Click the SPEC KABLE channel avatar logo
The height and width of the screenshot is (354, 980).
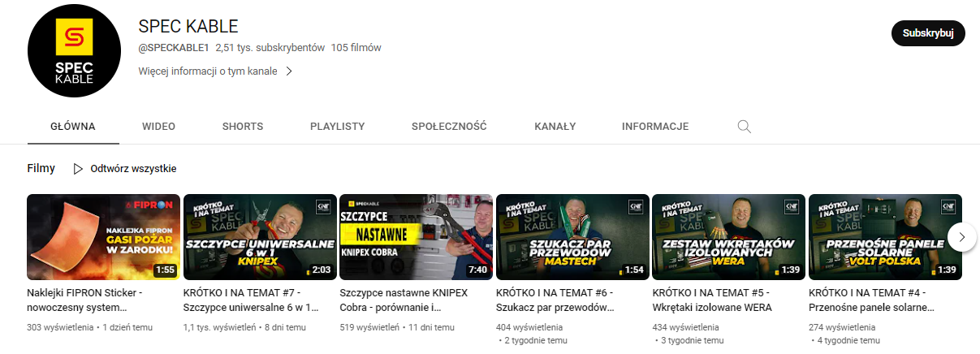pos(74,51)
